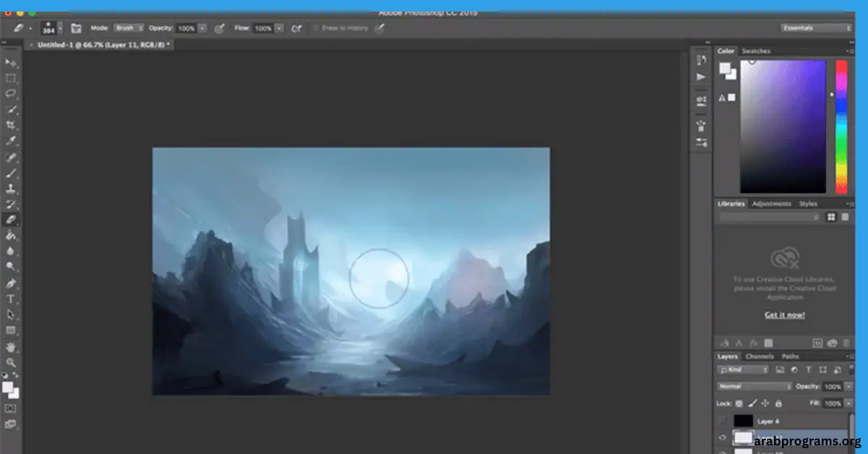Open the Actions panel play icon
This screenshot has height=454, width=868.
pyautogui.click(x=701, y=77)
